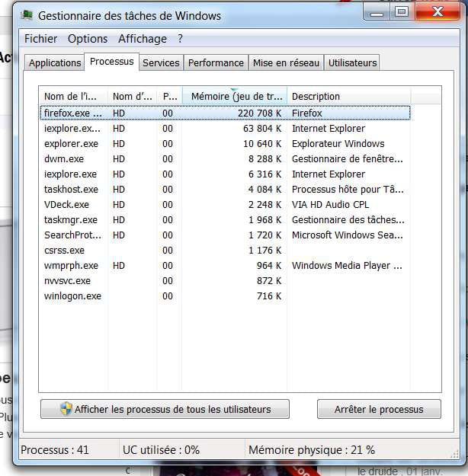Screen dimensions: 468x476
Task: Select iexplore.ex... row using 63 804 K
Action: coord(225,129)
